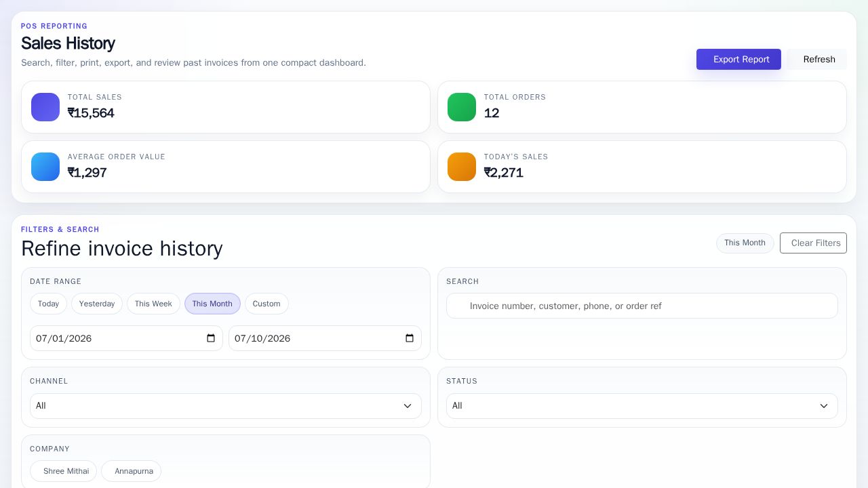Screen dimensions: 868x488
Task: Open calendar picker for start date 07/01/2026
Action: pos(211,338)
